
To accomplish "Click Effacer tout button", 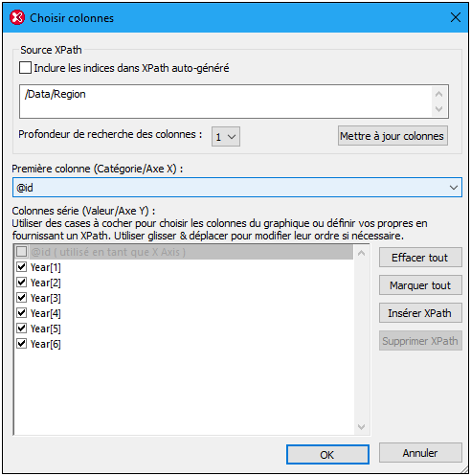I will tap(420, 258).
